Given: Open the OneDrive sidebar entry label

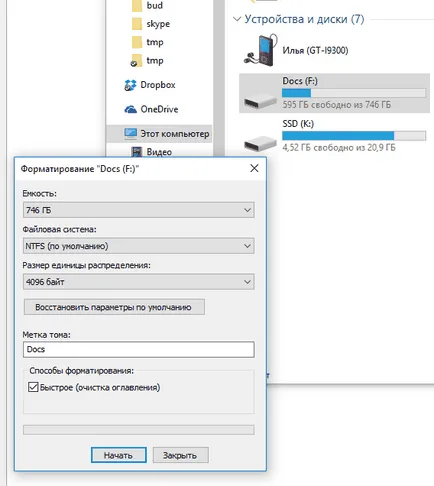Looking at the screenshot, I should 159,109.
